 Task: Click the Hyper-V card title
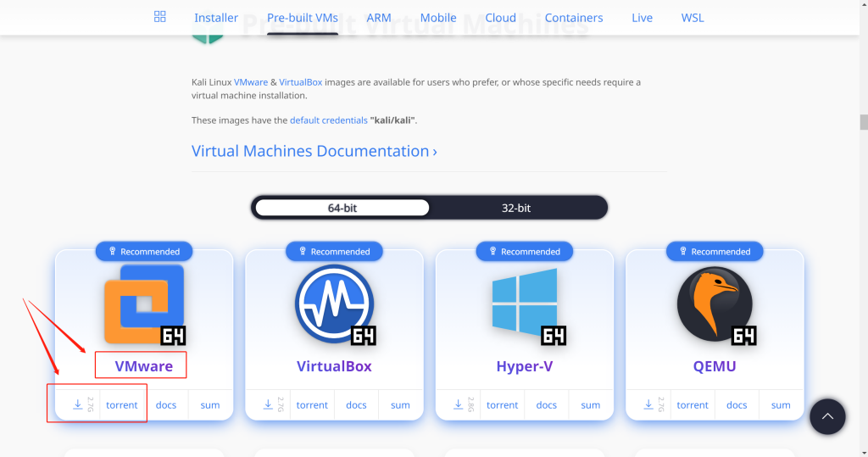coord(524,366)
